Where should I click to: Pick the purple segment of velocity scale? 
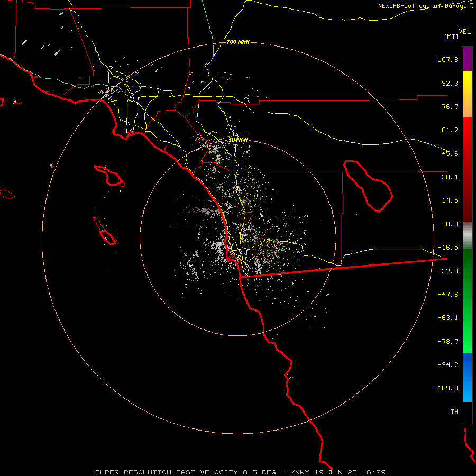[467, 59]
